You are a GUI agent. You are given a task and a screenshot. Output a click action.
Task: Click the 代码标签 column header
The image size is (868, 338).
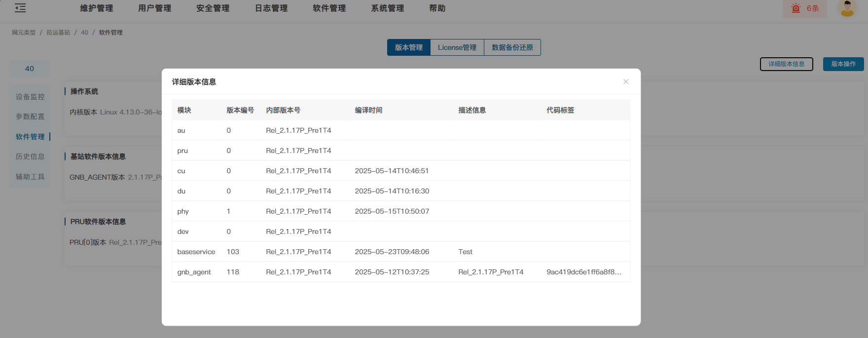tap(560, 110)
